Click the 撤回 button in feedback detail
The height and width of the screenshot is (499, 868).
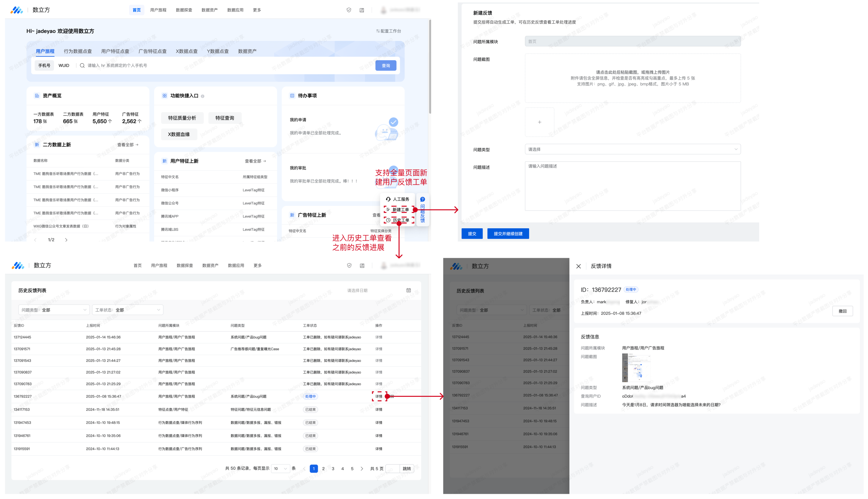click(x=842, y=311)
